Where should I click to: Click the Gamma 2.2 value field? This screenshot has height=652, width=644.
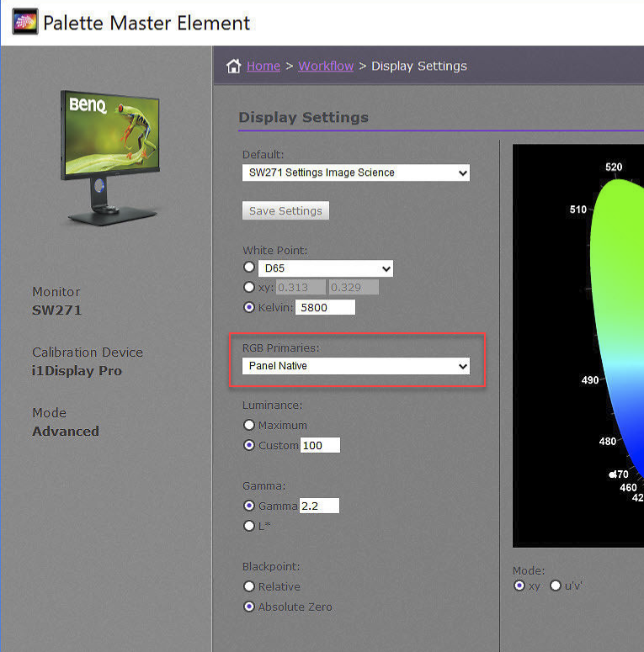(x=320, y=506)
